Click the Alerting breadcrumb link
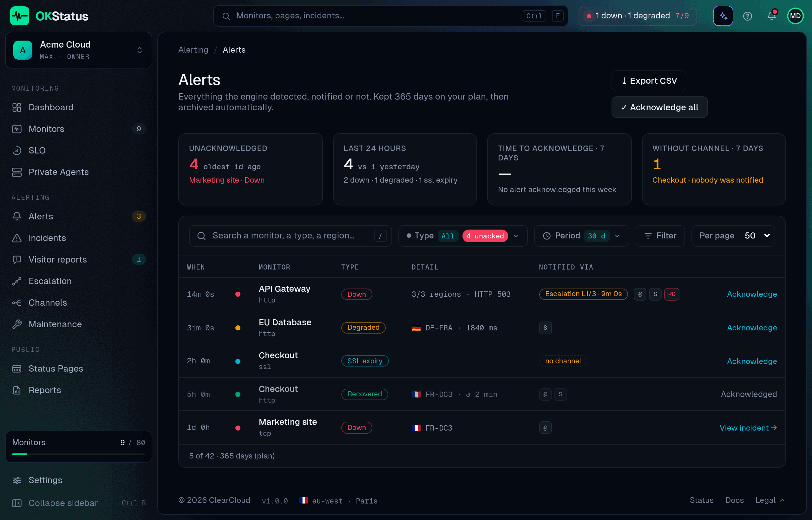 coord(193,50)
